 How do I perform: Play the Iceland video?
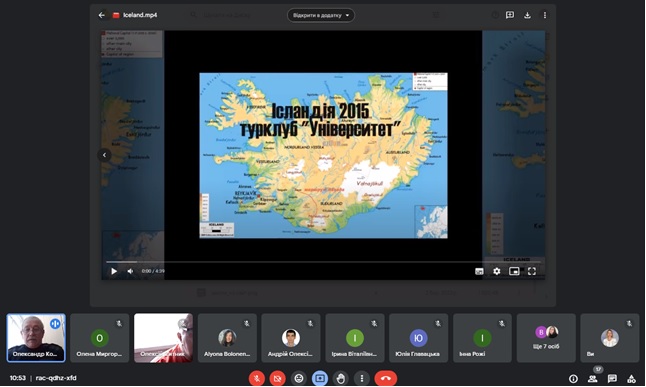[x=114, y=271]
